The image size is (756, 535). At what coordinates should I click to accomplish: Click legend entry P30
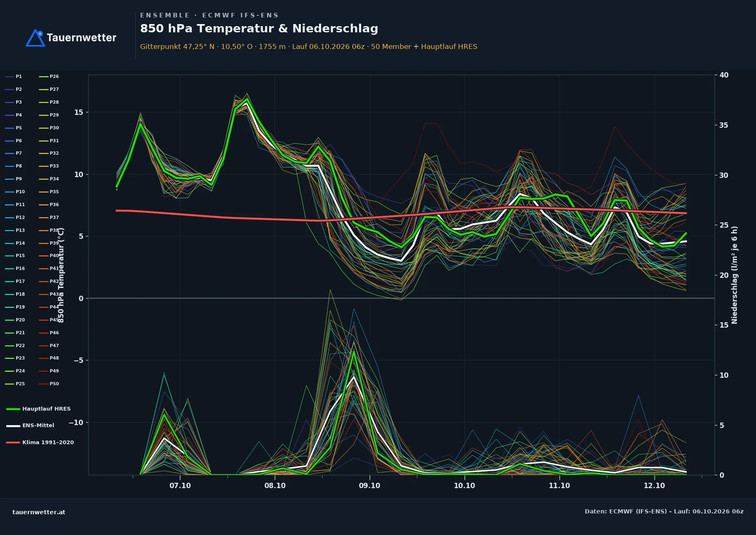[x=49, y=128]
